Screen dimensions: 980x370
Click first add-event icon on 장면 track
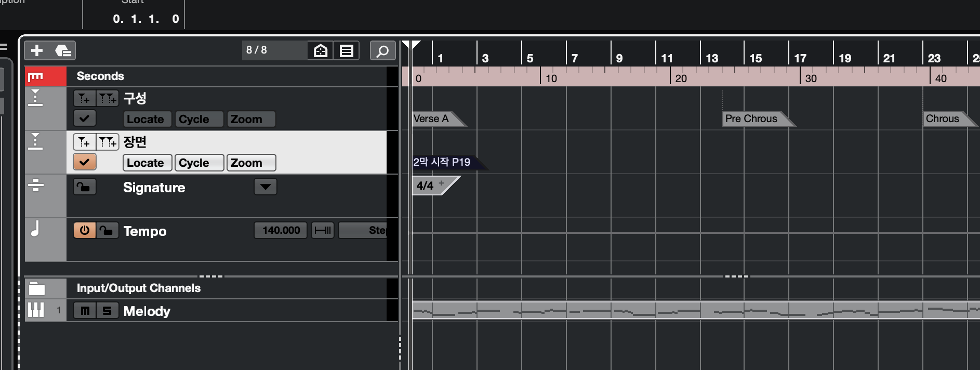coord(84,142)
